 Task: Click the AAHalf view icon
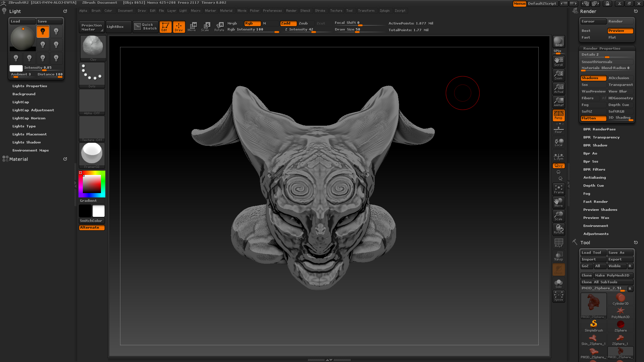[x=558, y=102]
